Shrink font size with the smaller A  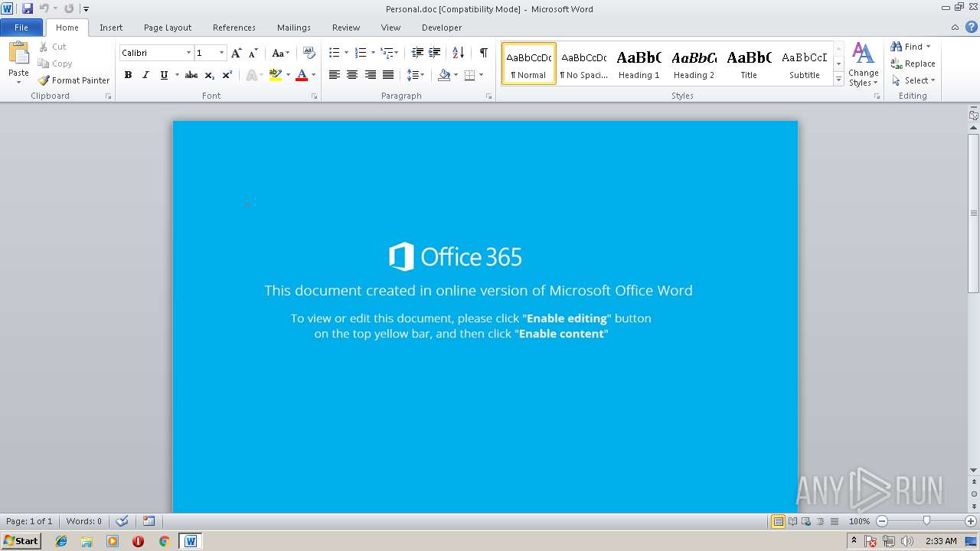pyautogui.click(x=253, y=53)
